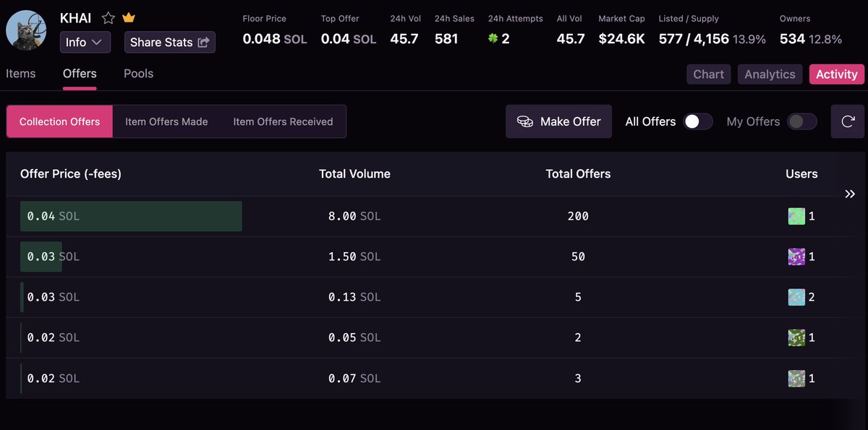Open user avatar in the 0.07 SOL row

click(796, 378)
